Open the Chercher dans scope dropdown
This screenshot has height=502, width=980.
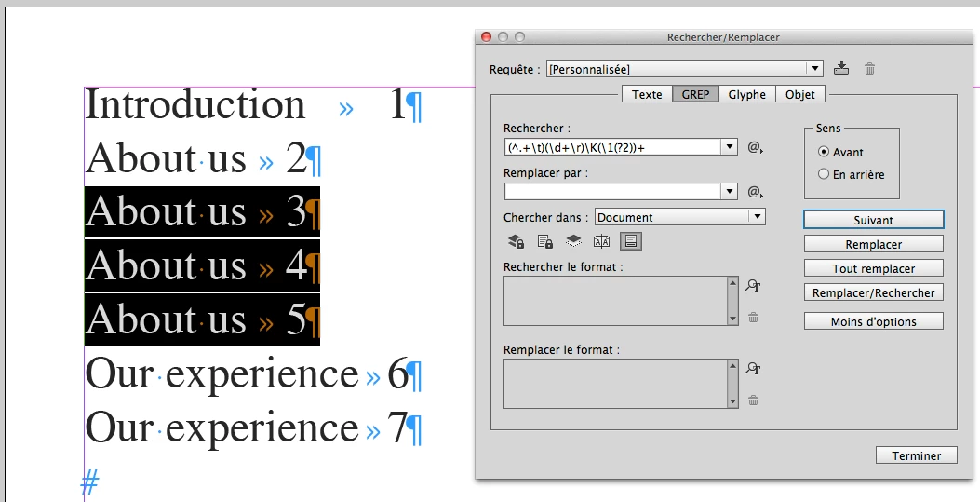click(680, 217)
